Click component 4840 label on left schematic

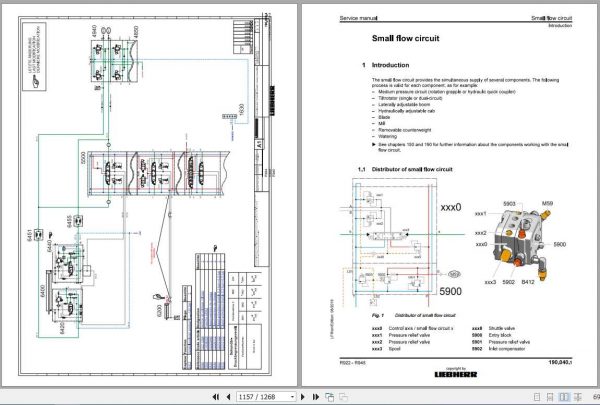(x=94, y=31)
